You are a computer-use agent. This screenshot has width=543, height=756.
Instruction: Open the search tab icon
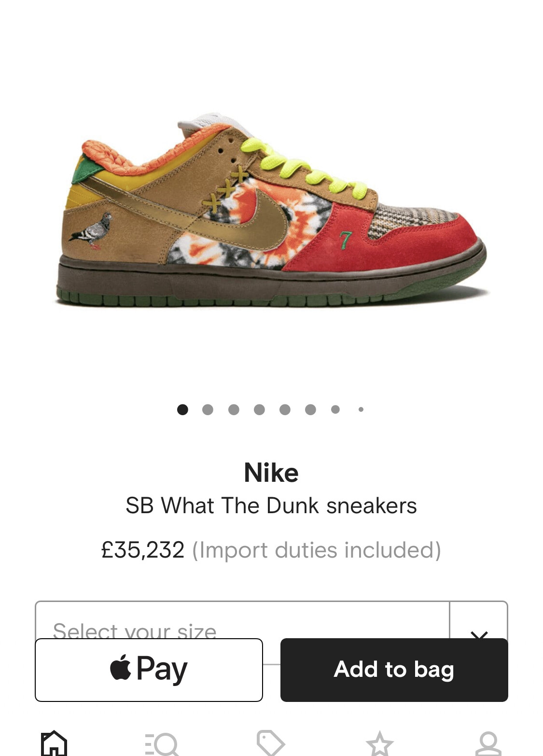pyautogui.click(x=162, y=744)
